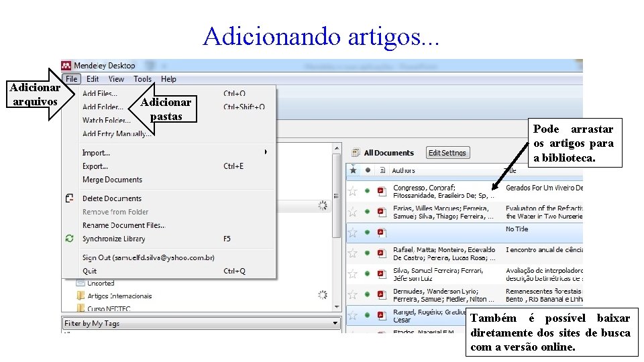Image resolution: width=644 pixels, height=362 pixels.
Task: Click the All Documents library icon
Action: click(x=356, y=153)
